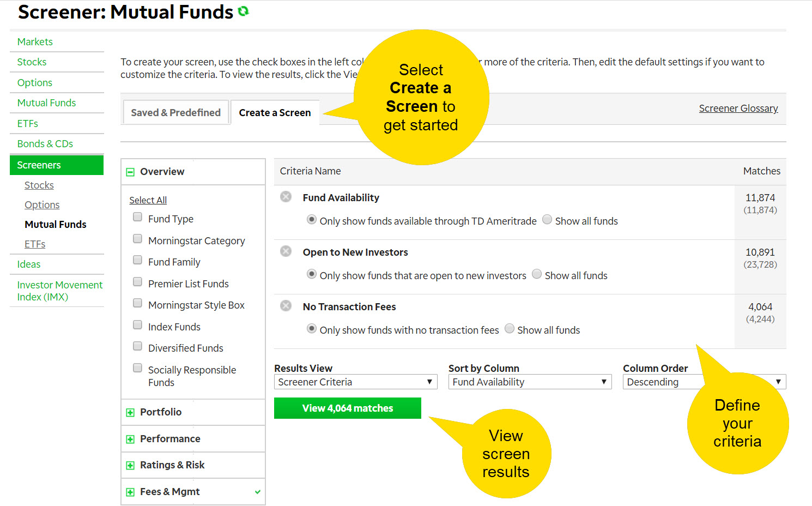The image size is (812, 506).
Task: Remove the Fund Availability criterion using its X icon
Action: 286,197
